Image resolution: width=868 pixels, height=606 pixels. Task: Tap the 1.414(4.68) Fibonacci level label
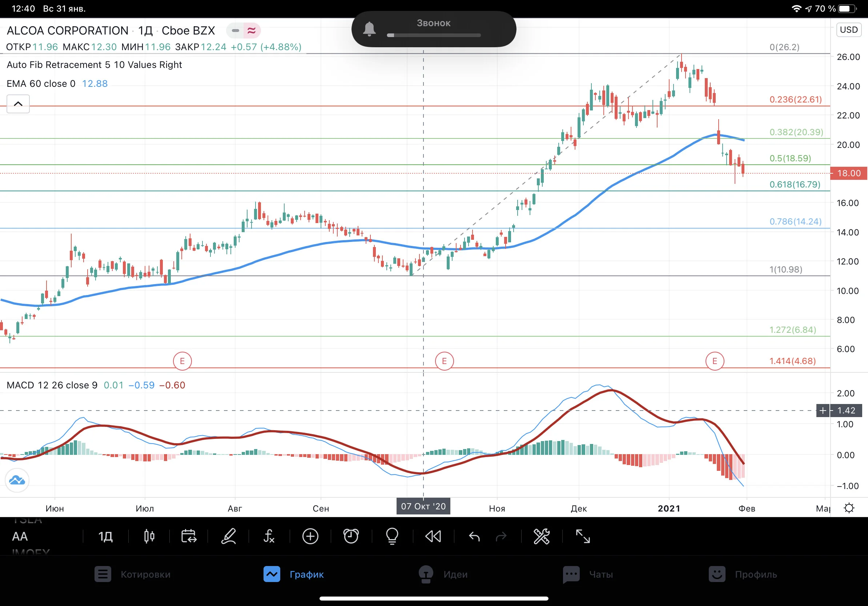793,361
